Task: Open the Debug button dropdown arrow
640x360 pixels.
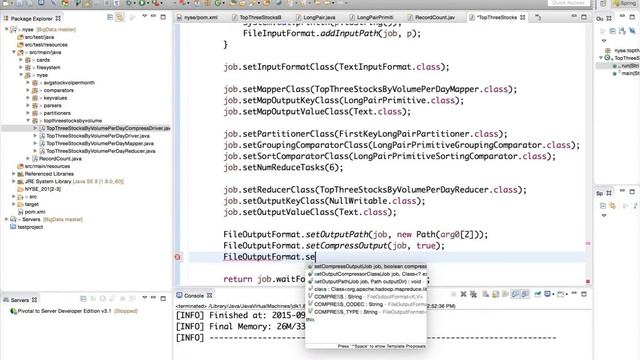Action: tap(134, 4)
